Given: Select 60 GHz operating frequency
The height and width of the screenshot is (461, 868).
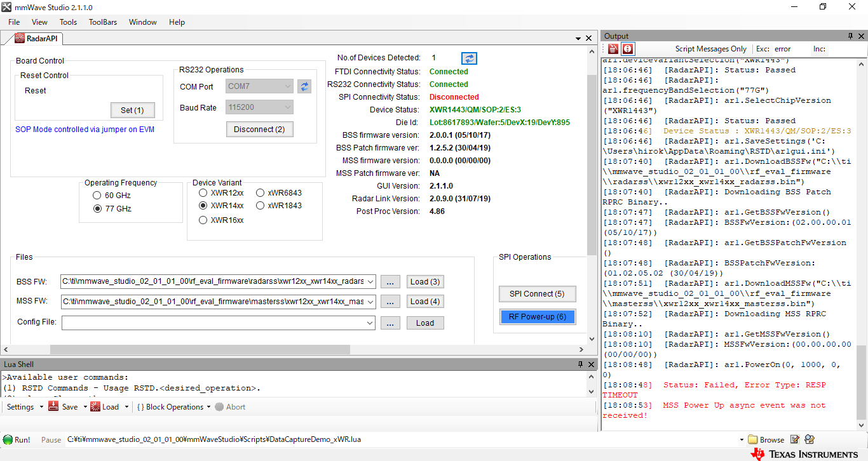Looking at the screenshot, I should click(97, 196).
